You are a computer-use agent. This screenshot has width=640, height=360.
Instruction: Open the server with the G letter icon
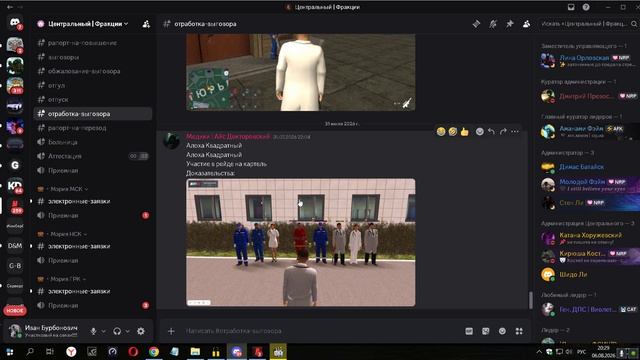tap(15, 165)
